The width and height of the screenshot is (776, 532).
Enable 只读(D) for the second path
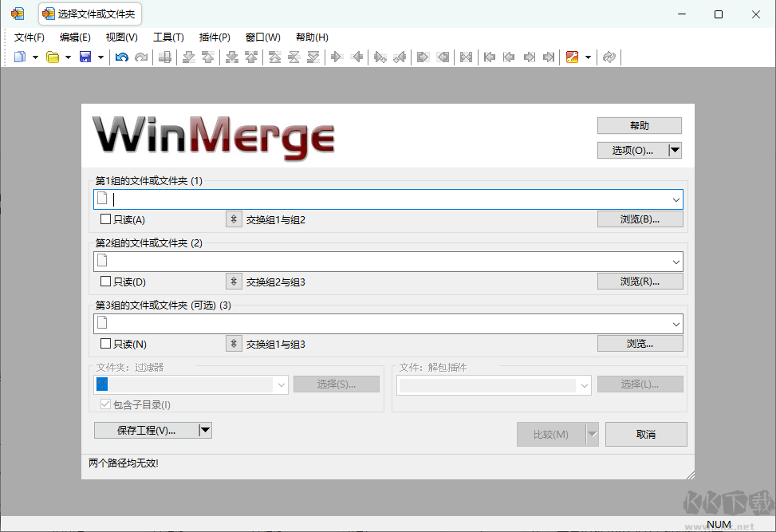[x=104, y=281]
